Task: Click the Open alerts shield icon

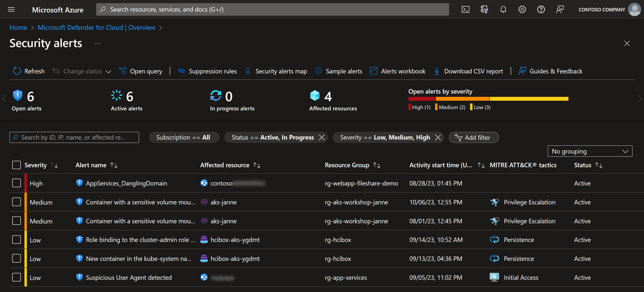Action: pyautogui.click(x=18, y=95)
